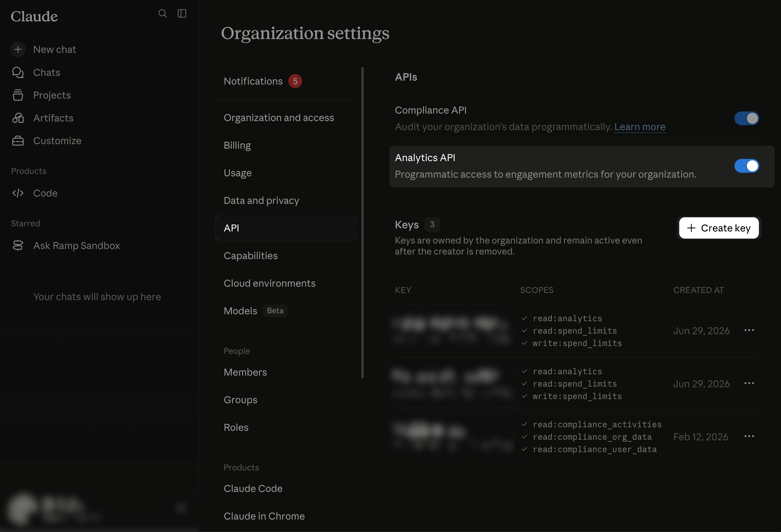
Task: Open Roles settings
Action: point(286,427)
